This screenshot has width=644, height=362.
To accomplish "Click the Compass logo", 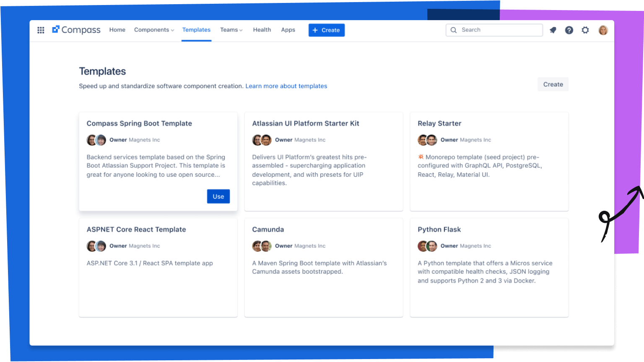I will (76, 30).
